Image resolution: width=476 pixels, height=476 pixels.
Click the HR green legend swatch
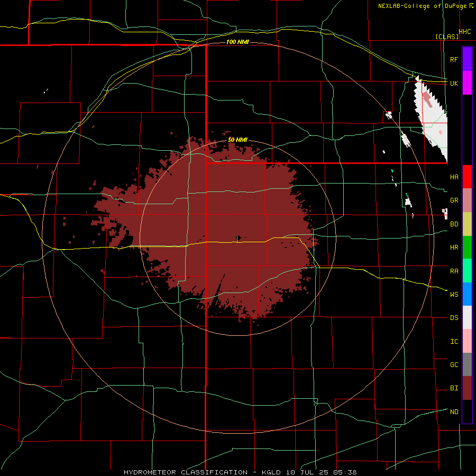point(467,248)
